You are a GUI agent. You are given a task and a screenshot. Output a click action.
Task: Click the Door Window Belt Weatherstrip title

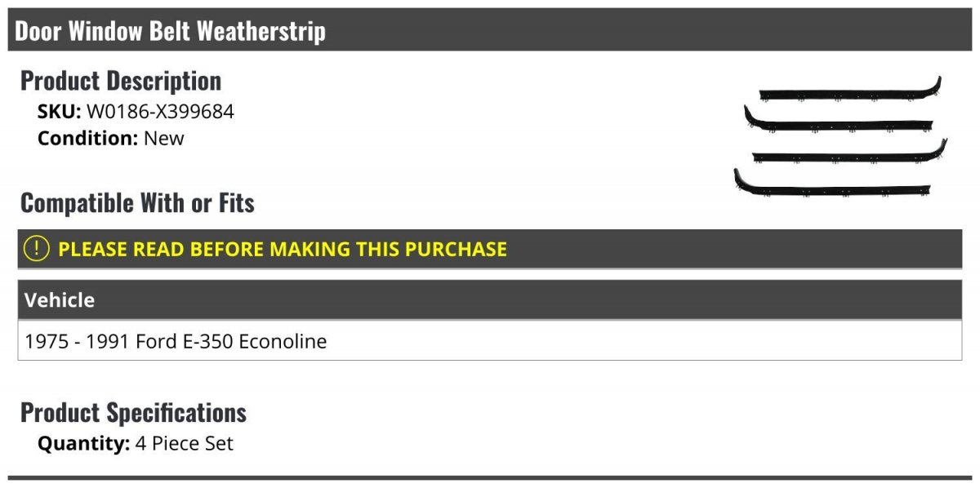click(x=170, y=31)
